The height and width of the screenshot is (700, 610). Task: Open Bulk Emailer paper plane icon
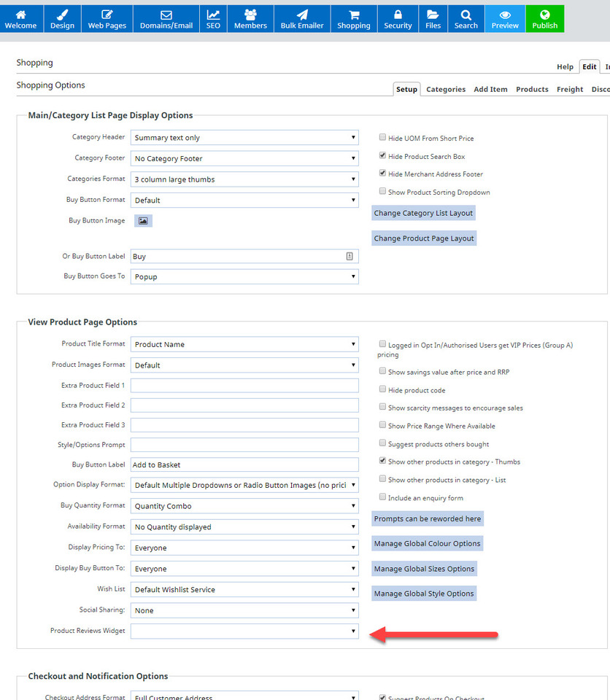click(301, 15)
